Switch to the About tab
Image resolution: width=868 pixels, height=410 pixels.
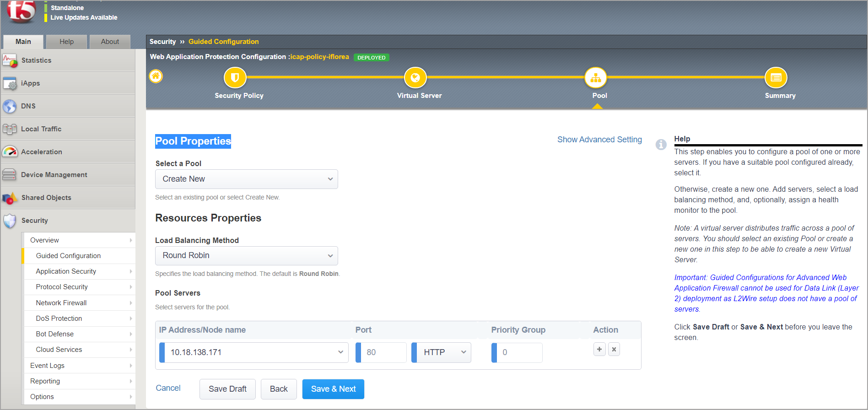pos(110,42)
